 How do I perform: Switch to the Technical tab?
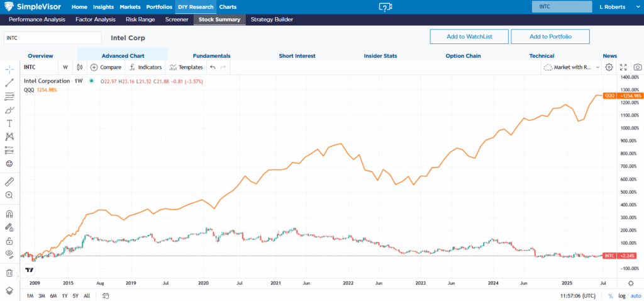(541, 56)
